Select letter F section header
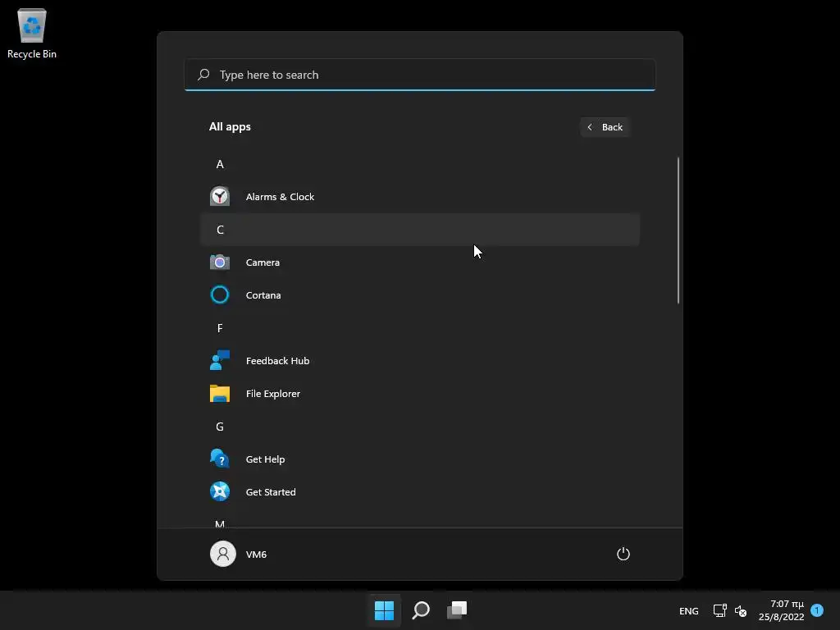This screenshot has width=840, height=630. coord(420,328)
